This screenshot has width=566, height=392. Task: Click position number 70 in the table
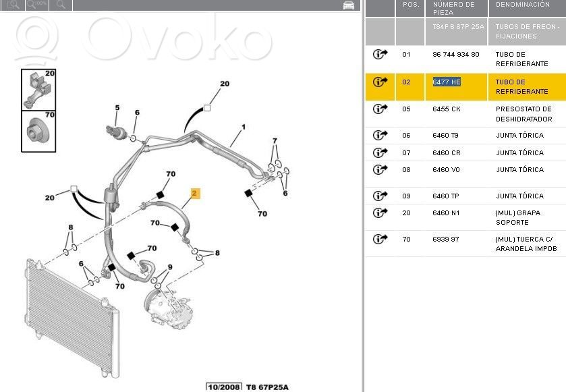coord(406,240)
